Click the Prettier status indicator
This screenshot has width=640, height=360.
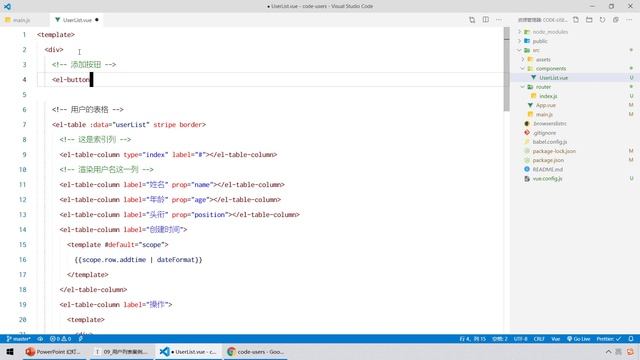pos(609,339)
